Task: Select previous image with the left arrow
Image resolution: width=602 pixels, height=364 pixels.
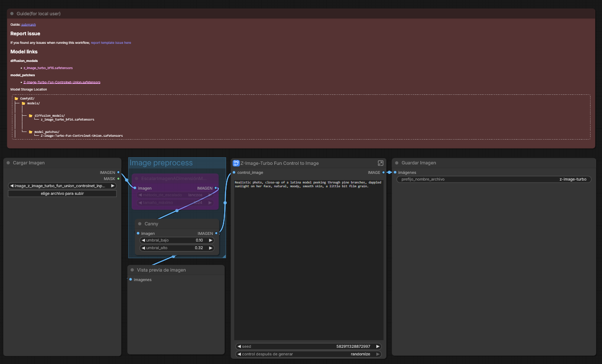Action: click(12, 186)
